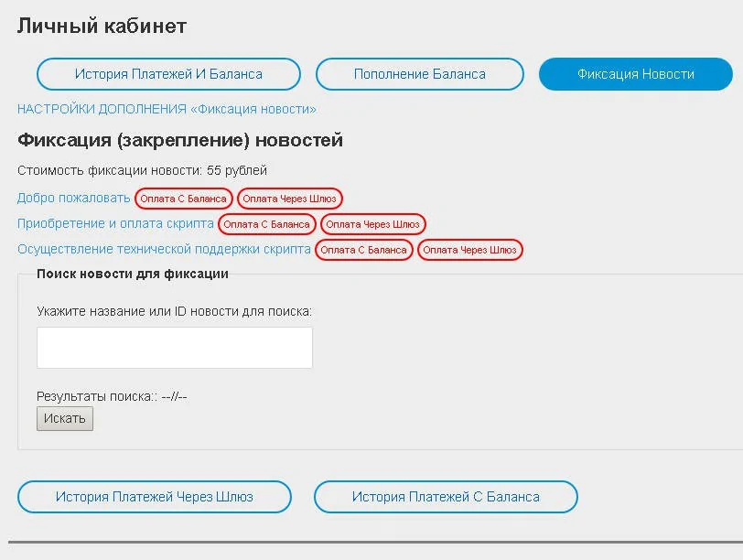The height and width of the screenshot is (560, 743).
Task: Click the Фиксация (закрепление) новостей heading
Action: [180, 140]
